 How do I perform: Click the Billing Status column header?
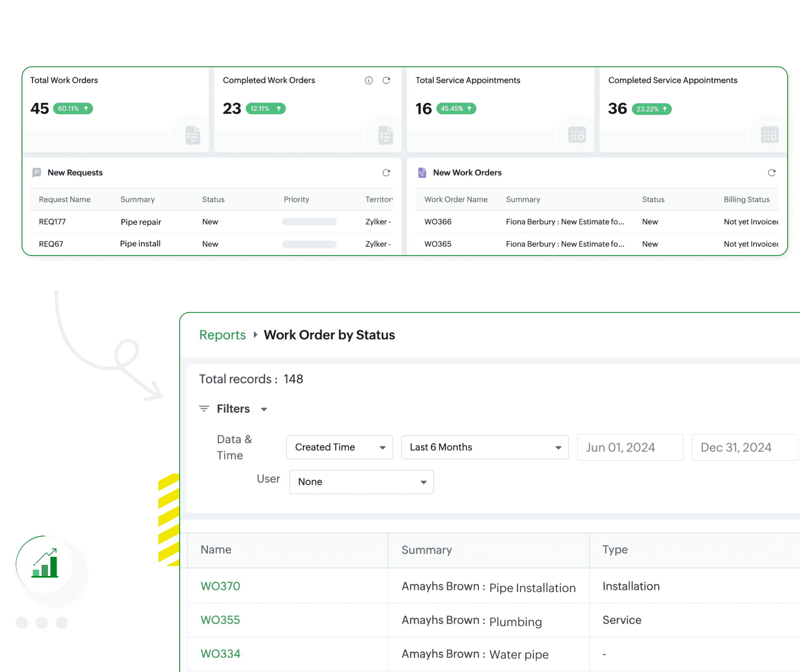[747, 199]
